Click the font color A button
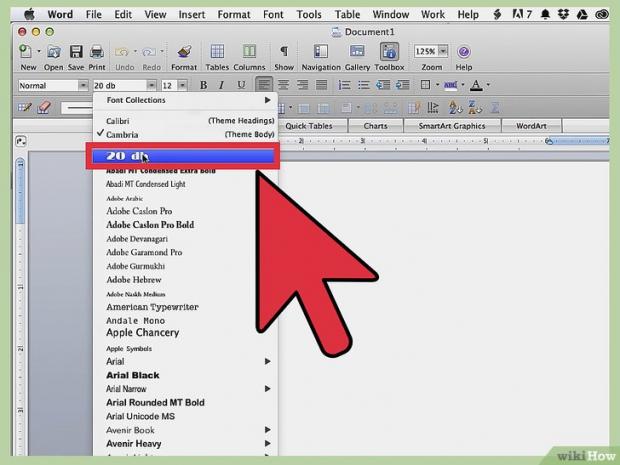Viewport: 620px width, 465px height. pos(477,86)
